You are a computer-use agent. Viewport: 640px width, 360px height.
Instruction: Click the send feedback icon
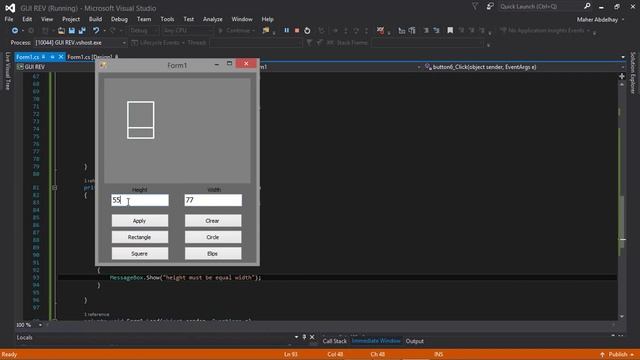click(x=490, y=7)
